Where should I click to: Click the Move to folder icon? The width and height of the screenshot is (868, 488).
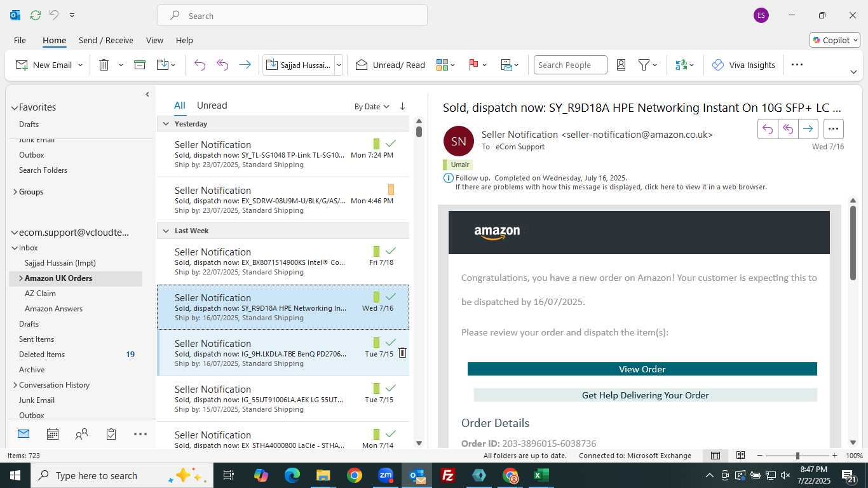[163, 65]
